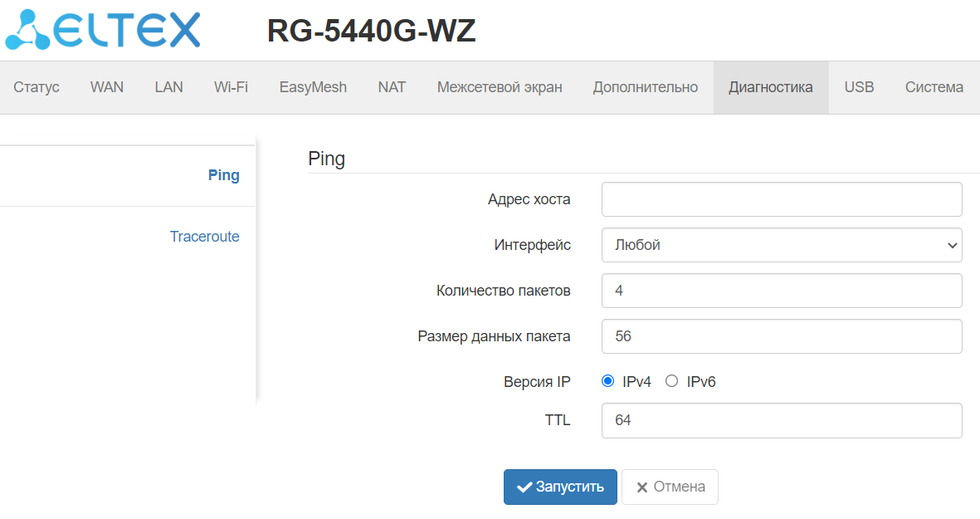Click the Отмена button

[x=670, y=487]
